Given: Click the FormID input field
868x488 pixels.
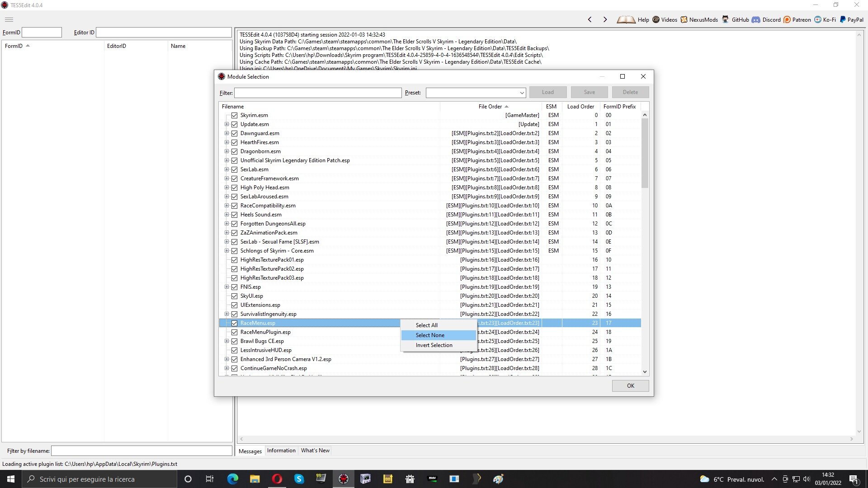Looking at the screenshot, I should (42, 33).
